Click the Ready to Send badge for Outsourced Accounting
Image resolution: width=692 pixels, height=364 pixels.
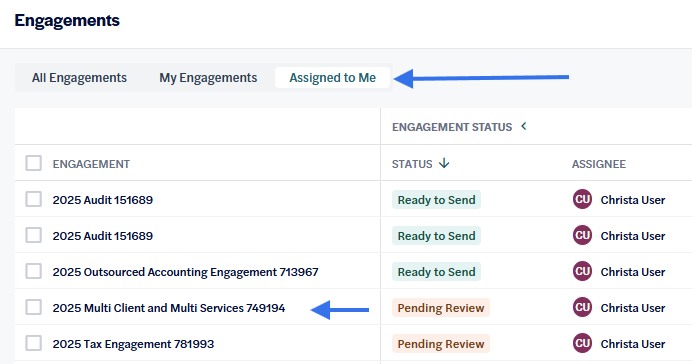click(x=436, y=272)
